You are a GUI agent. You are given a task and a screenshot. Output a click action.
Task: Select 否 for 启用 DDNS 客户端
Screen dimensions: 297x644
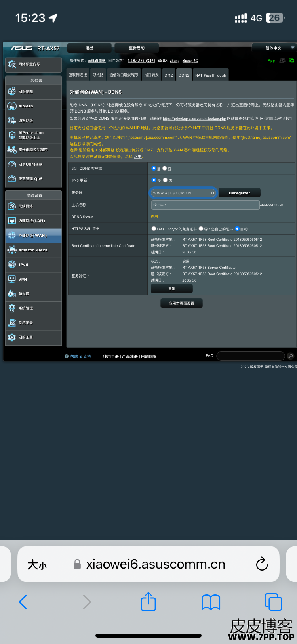pos(164,168)
